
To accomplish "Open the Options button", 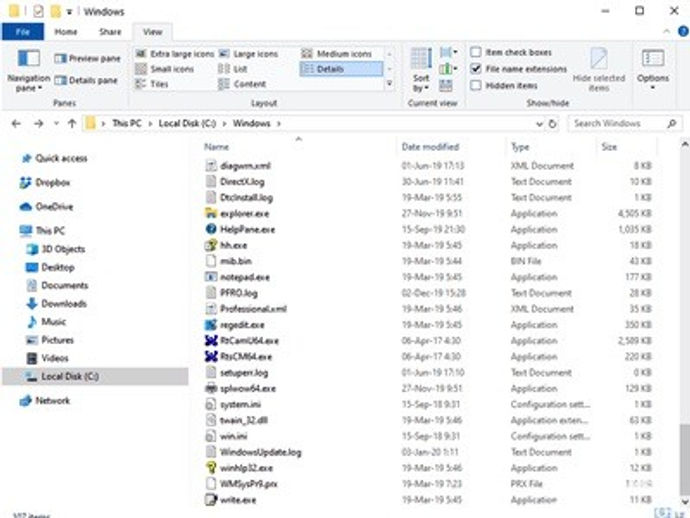I will pos(653,70).
